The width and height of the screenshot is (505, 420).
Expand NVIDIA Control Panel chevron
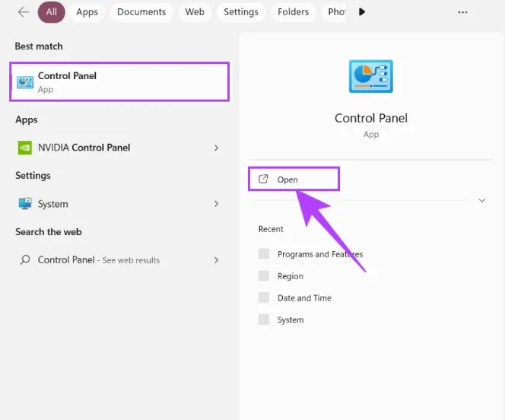[216, 148]
